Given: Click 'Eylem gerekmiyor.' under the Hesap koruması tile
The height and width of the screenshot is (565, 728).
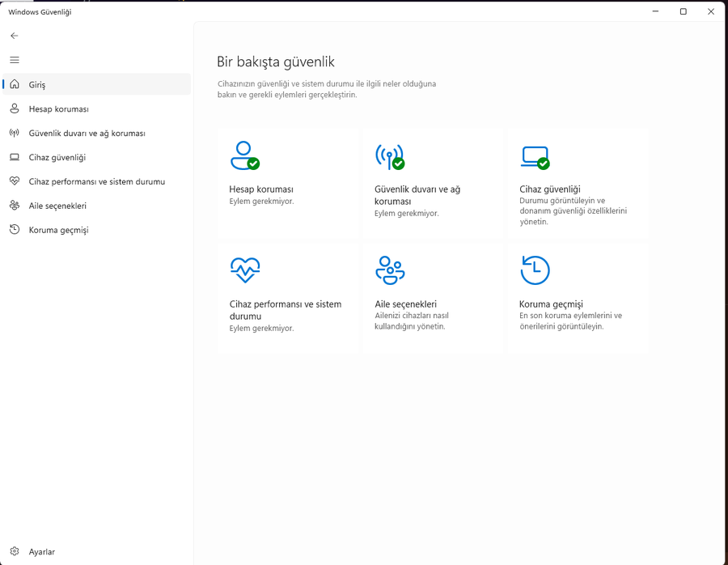Looking at the screenshot, I should (x=261, y=202).
